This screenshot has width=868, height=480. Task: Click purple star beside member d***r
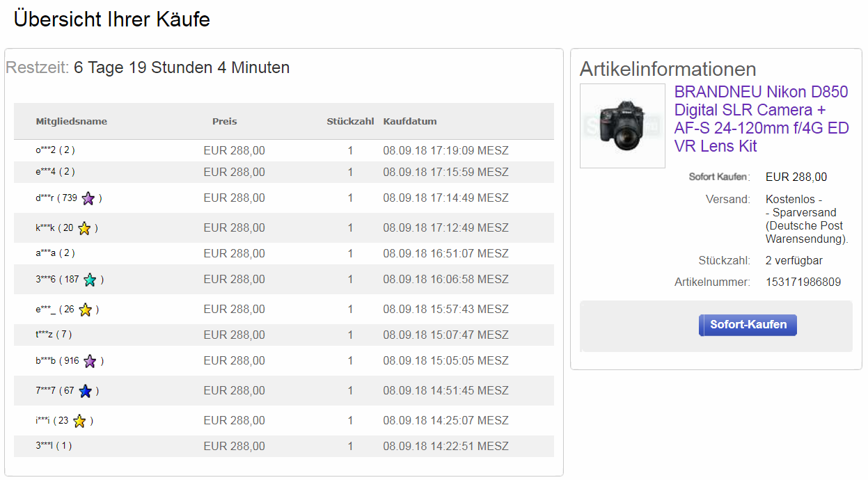[x=88, y=199]
